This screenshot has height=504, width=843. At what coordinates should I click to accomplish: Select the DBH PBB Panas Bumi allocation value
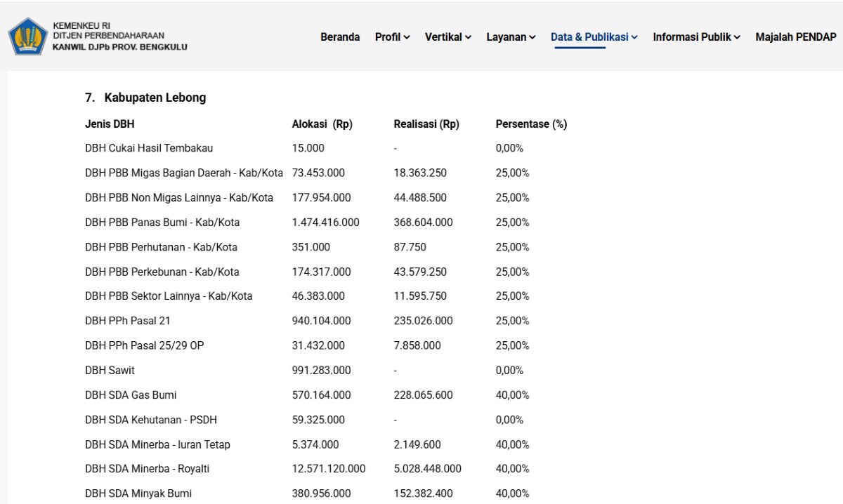(x=326, y=222)
